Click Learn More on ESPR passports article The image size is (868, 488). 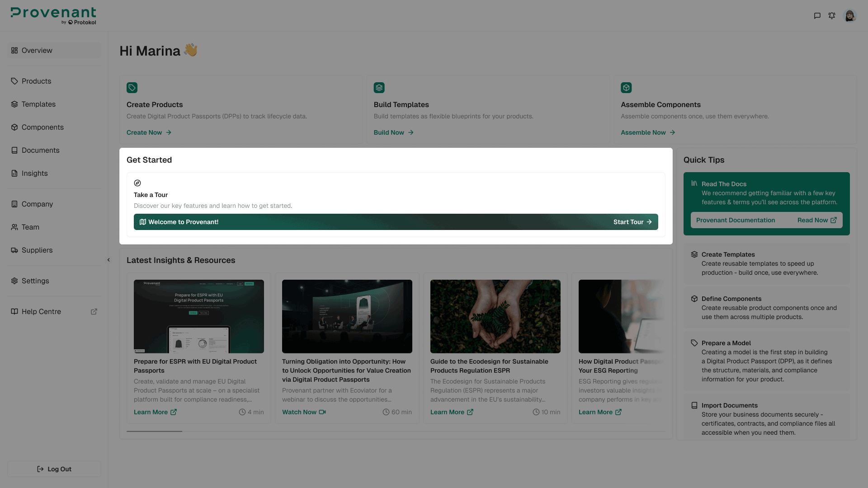pos(155,412)
